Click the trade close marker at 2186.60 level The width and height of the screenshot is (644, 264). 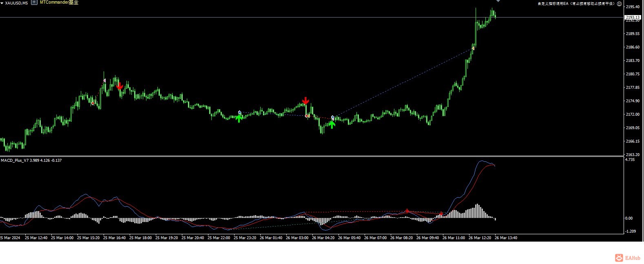[x=473, y=48]
